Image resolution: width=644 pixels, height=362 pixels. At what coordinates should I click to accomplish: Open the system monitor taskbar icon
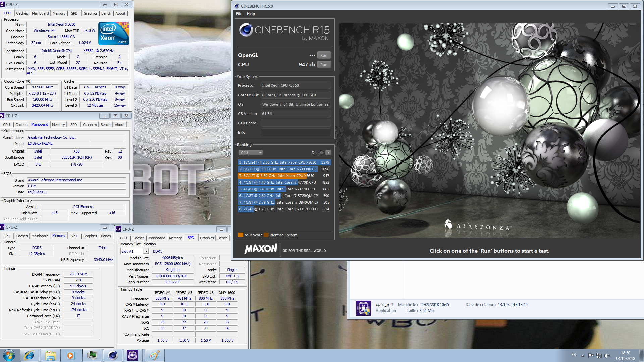coord(92,355)
